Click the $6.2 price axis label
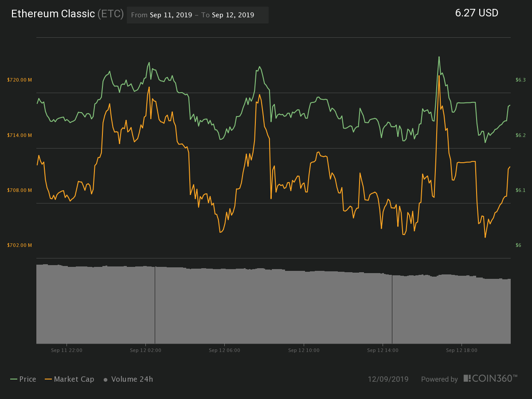 tap(520, 135)
